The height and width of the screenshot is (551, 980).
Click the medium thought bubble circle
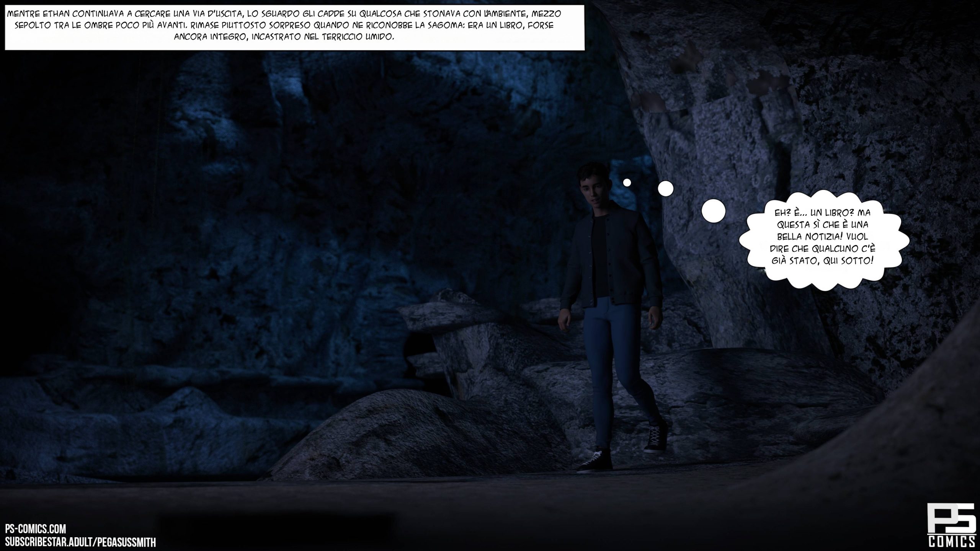tap(665, 188)
